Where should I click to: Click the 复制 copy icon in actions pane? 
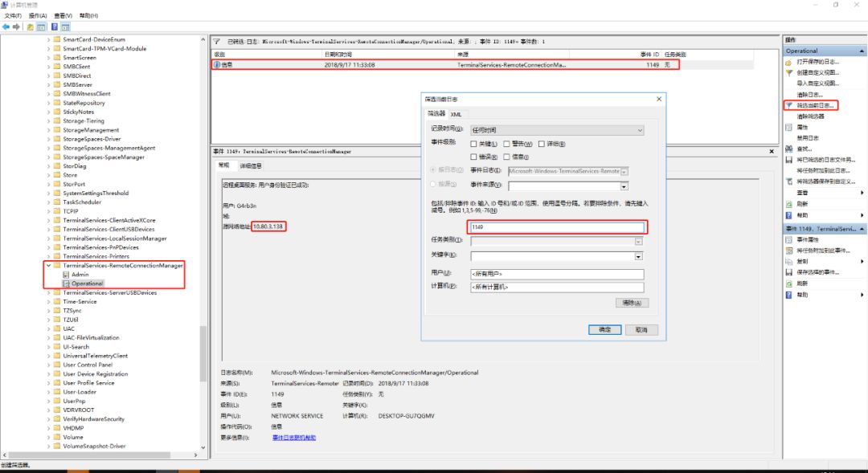(789, 261)
